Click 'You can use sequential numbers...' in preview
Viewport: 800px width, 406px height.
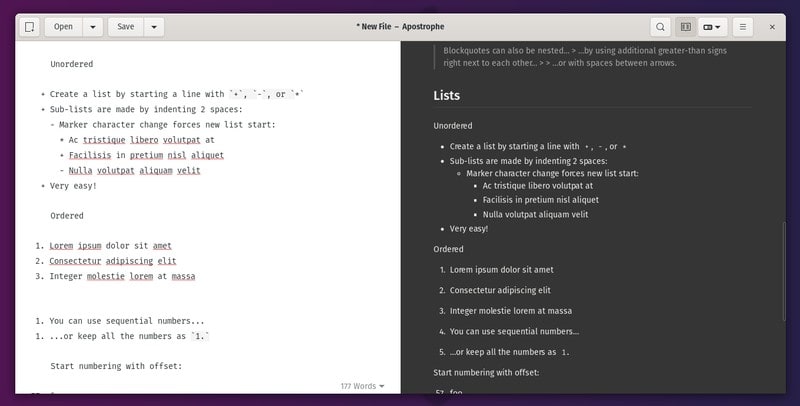pos(514,332)
